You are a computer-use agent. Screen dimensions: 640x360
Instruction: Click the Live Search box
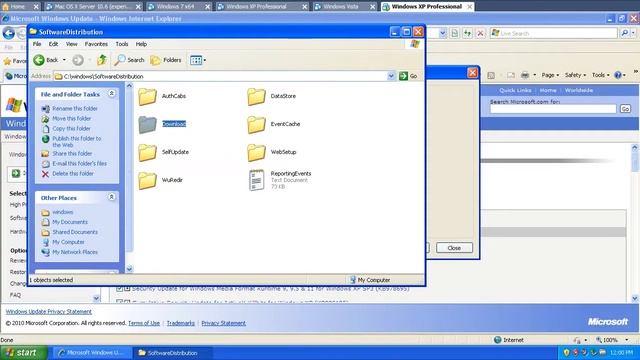554,33
